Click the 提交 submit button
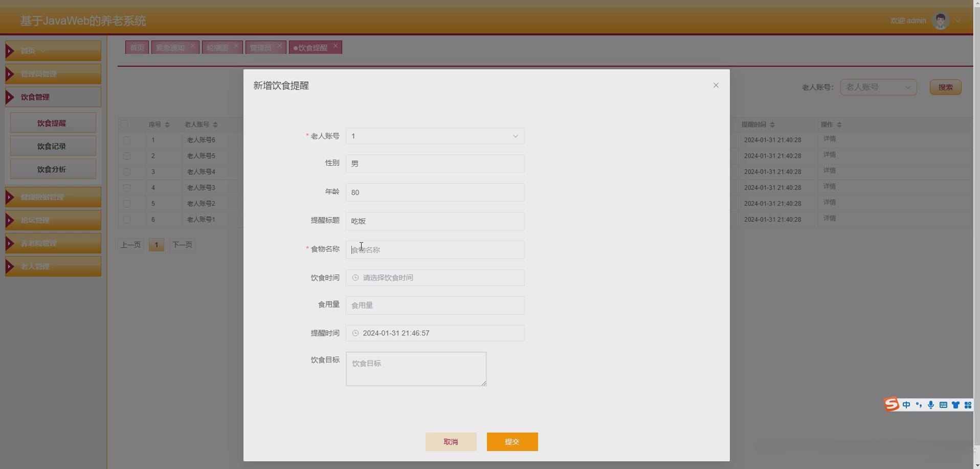Screen dimensions: 980x469 point(512,441)
